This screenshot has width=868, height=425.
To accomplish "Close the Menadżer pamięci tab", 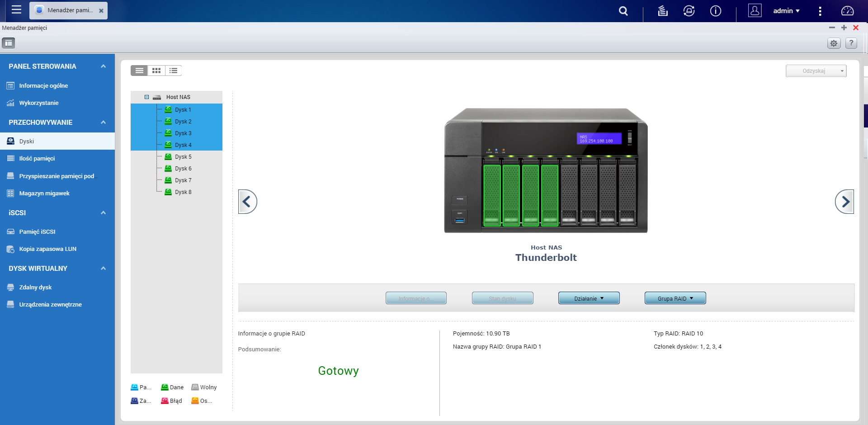I will click(x=101, y=11).
